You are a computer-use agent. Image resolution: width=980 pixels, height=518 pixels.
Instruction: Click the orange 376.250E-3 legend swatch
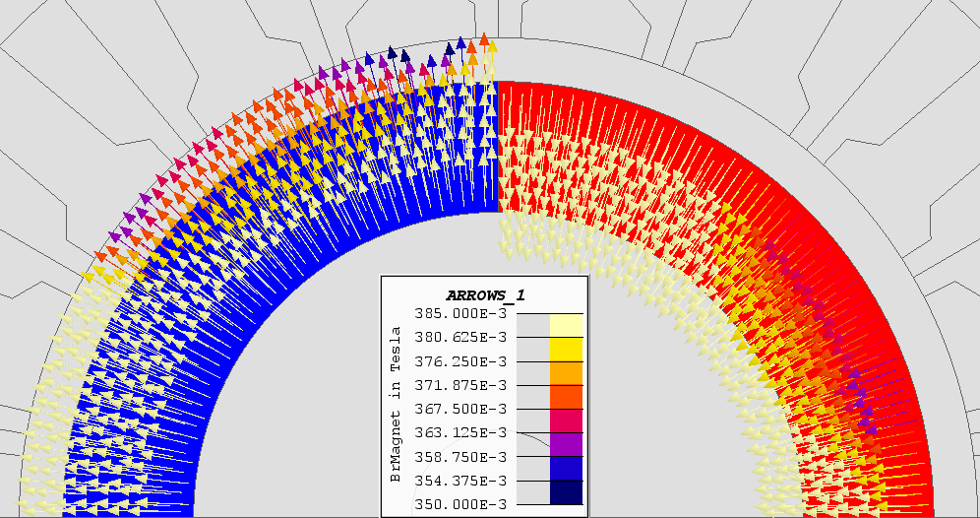[x=566, y=373]
